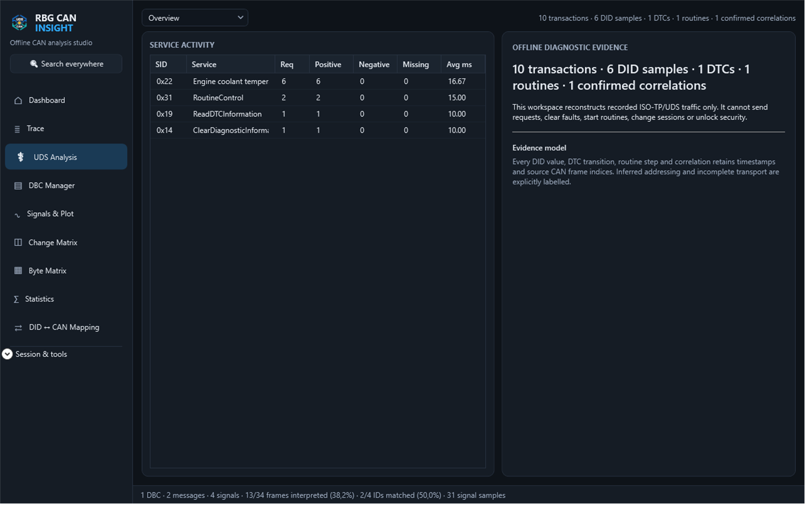Screen dimensions: 812x511
Task: Open the Trace view
Action: pos(66,129)
